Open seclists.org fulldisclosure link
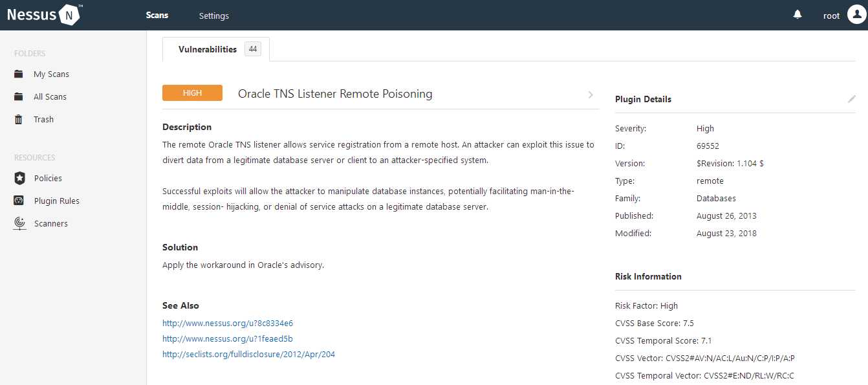 [x=248, y=354]
